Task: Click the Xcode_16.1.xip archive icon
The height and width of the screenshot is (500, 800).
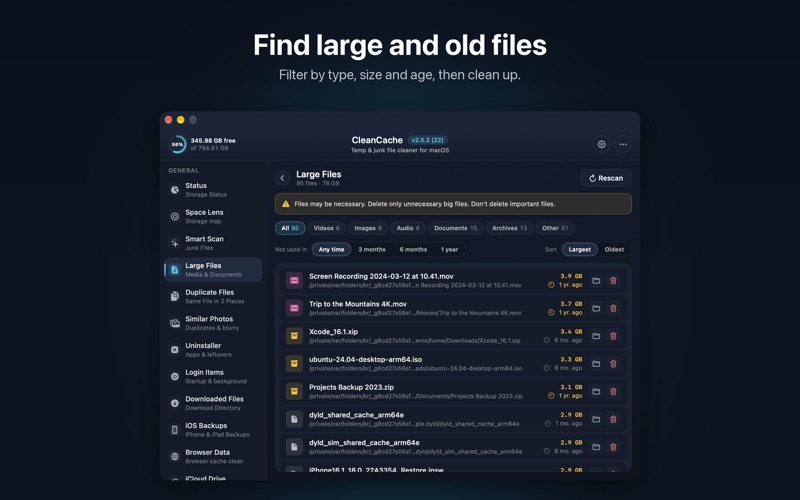Action: click(x=294, y=336)
